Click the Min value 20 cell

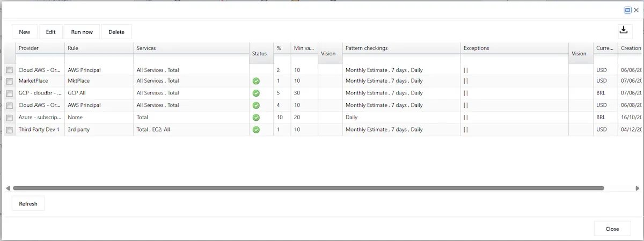(304, 118)
